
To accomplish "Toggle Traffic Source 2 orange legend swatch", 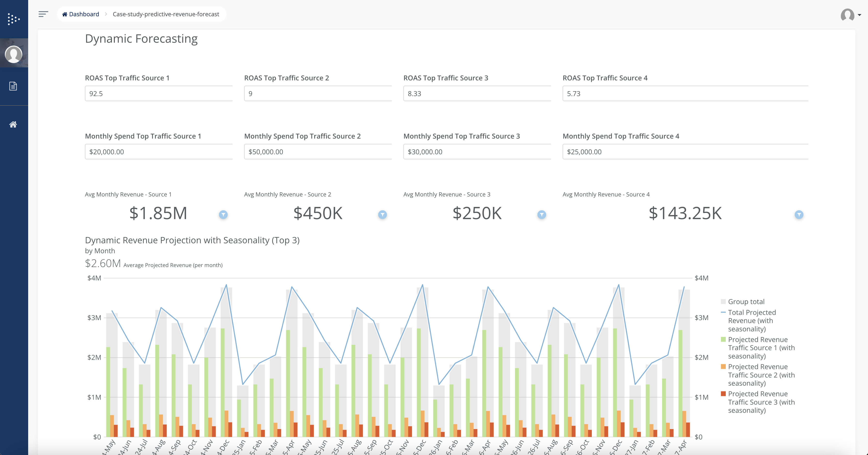I will [723, 366].
